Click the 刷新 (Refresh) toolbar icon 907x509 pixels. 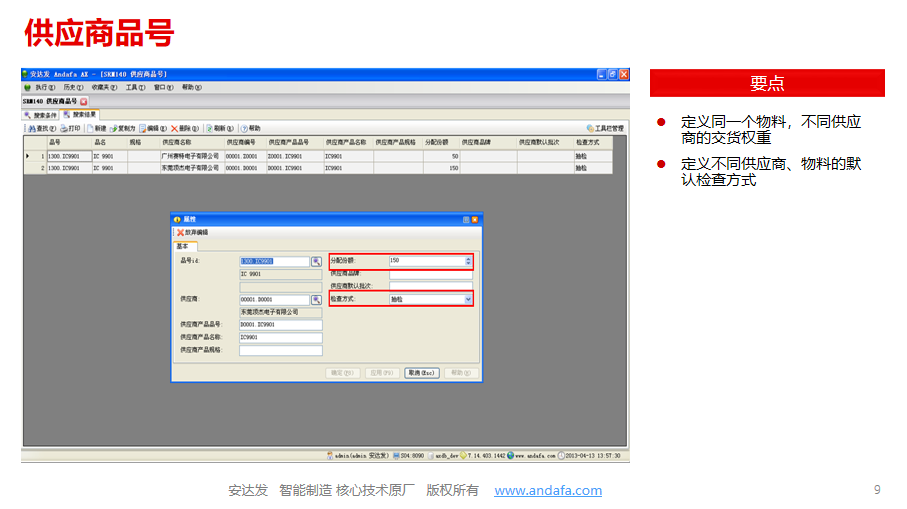point(210,128)
